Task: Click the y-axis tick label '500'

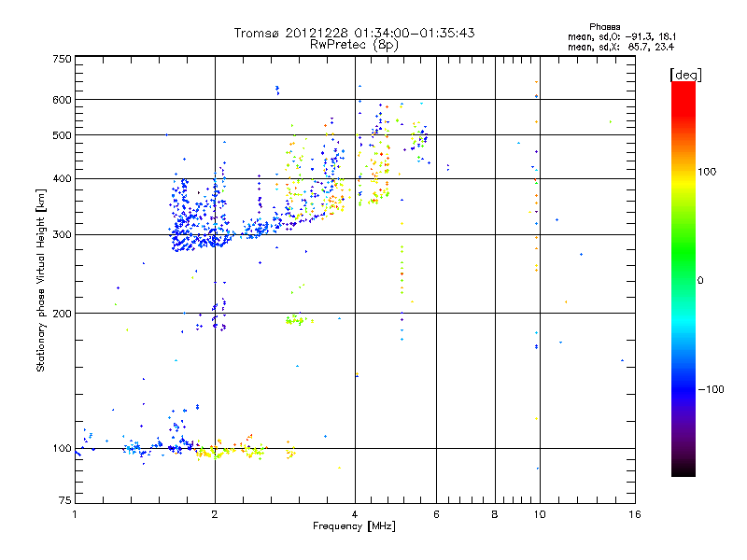Action: click(x=62, y=135)
